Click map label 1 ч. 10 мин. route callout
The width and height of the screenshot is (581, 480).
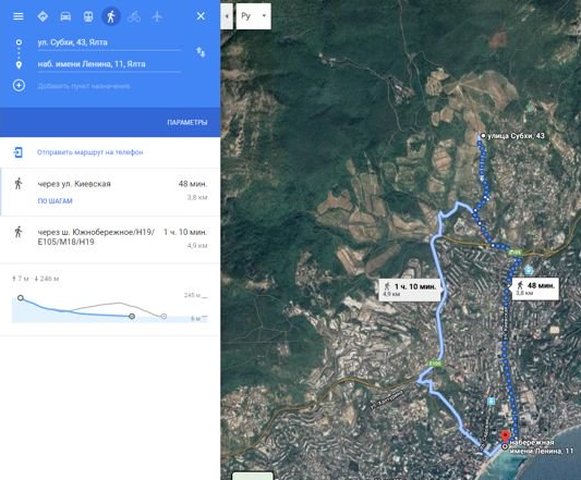pos(409,289)
